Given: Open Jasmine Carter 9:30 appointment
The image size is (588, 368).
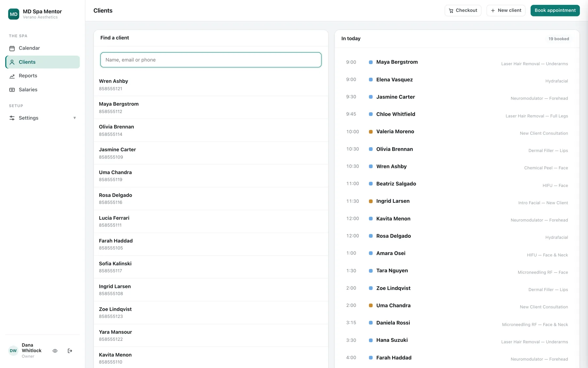Looking at the screenshot, I should pos(457,97).
